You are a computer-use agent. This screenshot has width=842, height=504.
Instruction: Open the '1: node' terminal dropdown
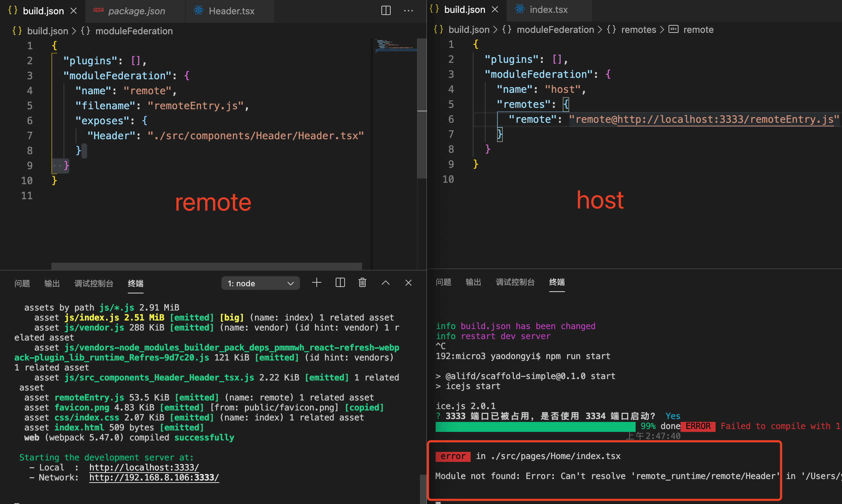(x=260, y=283)
